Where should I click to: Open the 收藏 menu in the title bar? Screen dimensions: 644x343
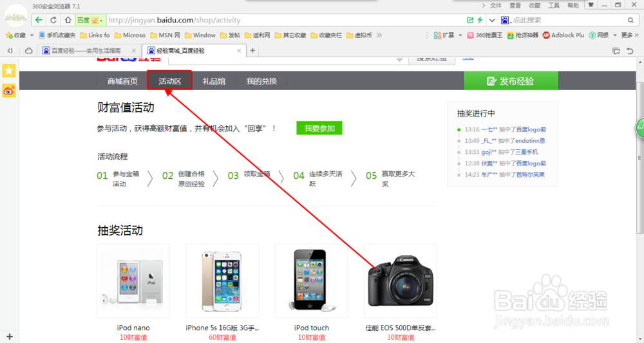(x=535, y=5)
